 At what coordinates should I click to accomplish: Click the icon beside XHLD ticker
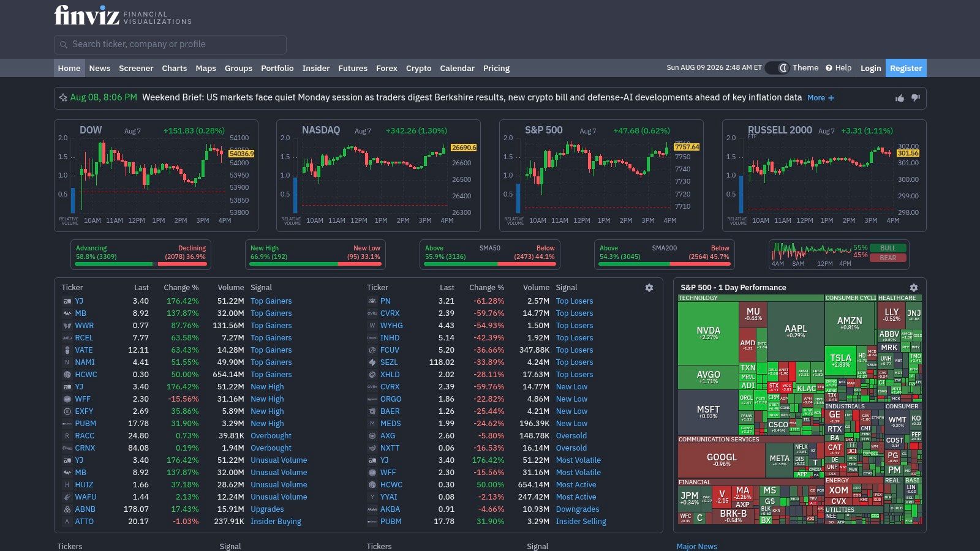click(x=372, y=375)
